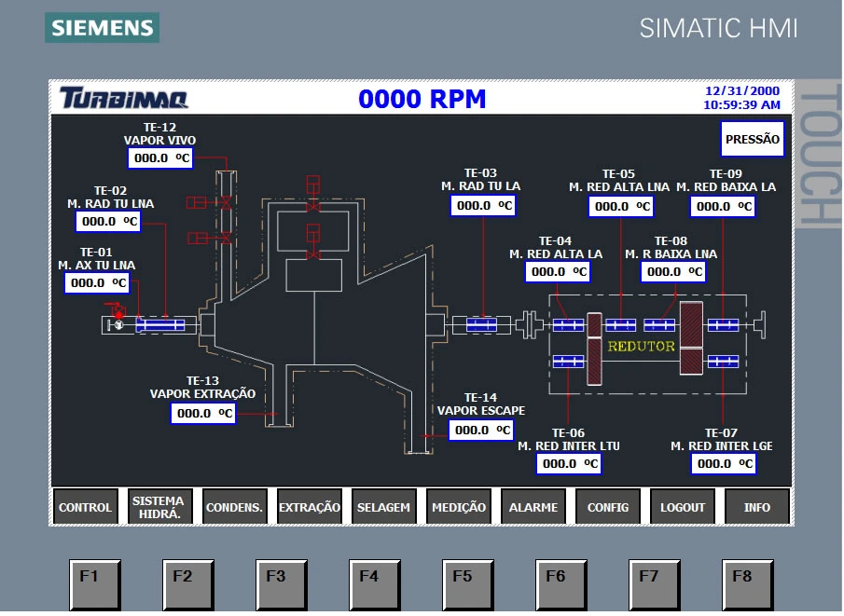Click the Siemens logo
This screenshot has width=844, height=616.
(x=103, y=27)
